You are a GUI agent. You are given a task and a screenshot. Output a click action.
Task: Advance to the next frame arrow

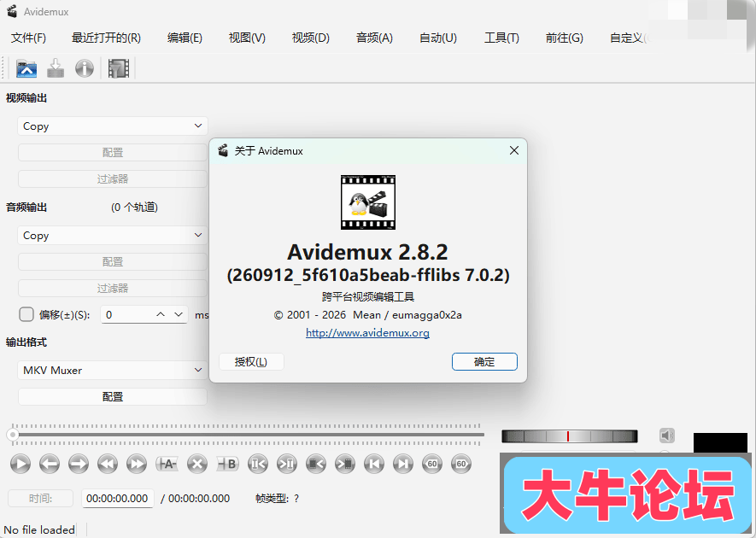click(78, 464)
